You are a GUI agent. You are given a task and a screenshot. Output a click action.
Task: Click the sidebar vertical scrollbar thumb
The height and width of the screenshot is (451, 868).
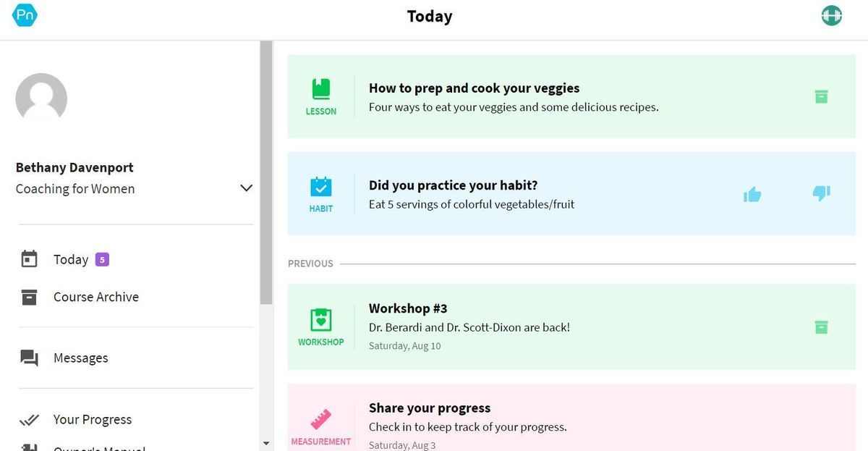[x=266, y=172]
